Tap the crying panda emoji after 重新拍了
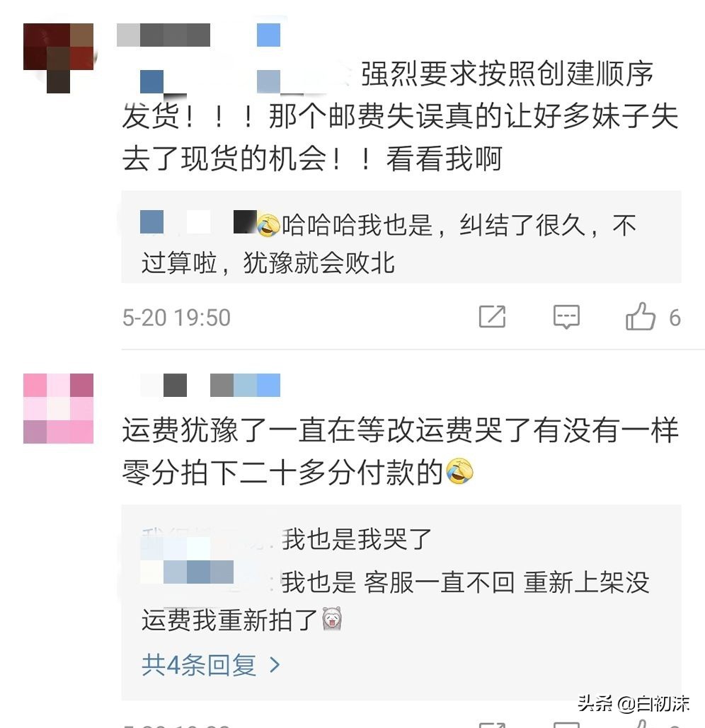 332,618
